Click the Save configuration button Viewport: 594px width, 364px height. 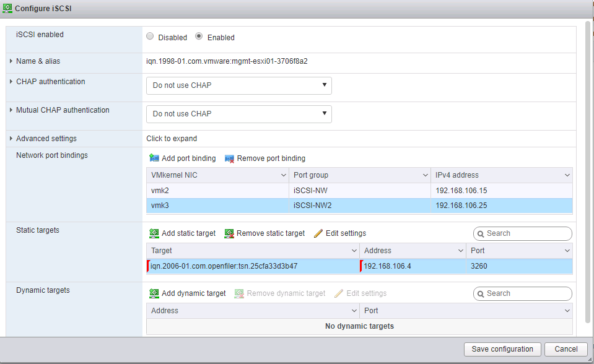502,349
